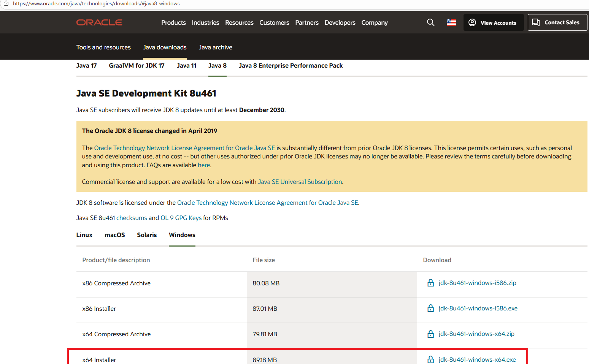Click the 80.08 MB file size
The height and width of the screenshot is (364, 589).
pos(266,283)
